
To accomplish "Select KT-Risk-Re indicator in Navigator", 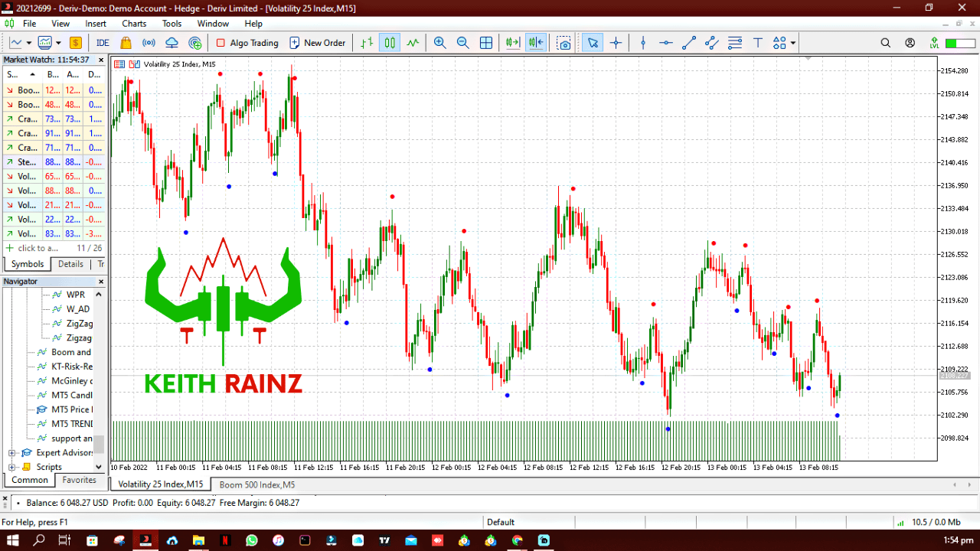I will 71,366.
